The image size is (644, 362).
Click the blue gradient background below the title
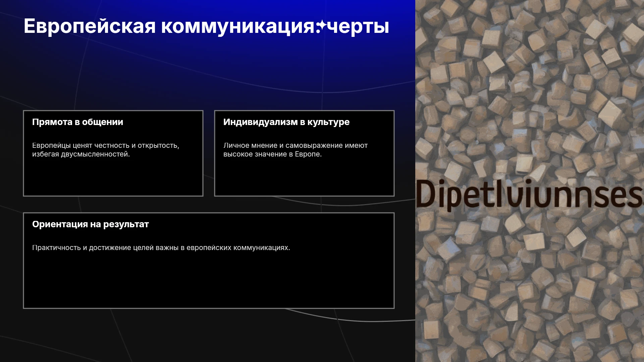(x=208, y=67)
